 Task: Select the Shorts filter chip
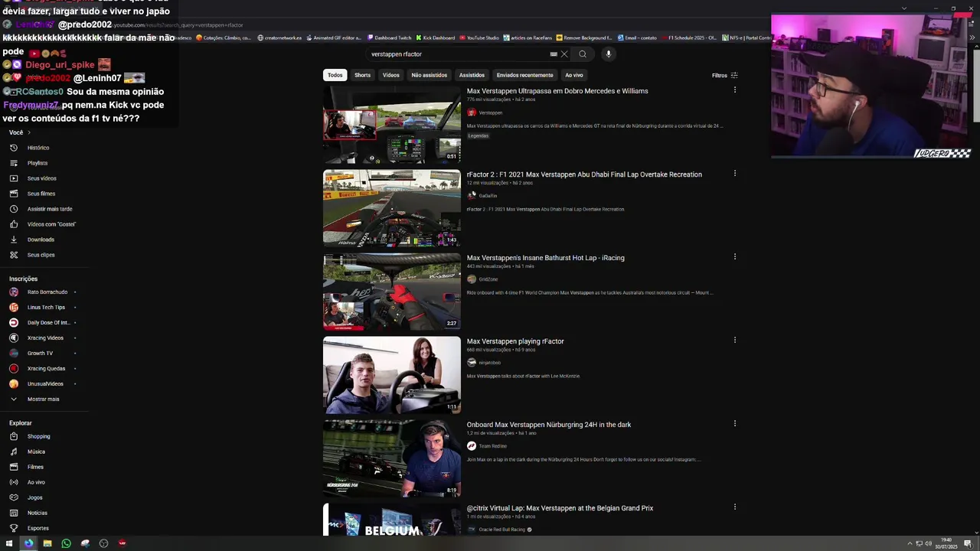(x=363, y=75)
